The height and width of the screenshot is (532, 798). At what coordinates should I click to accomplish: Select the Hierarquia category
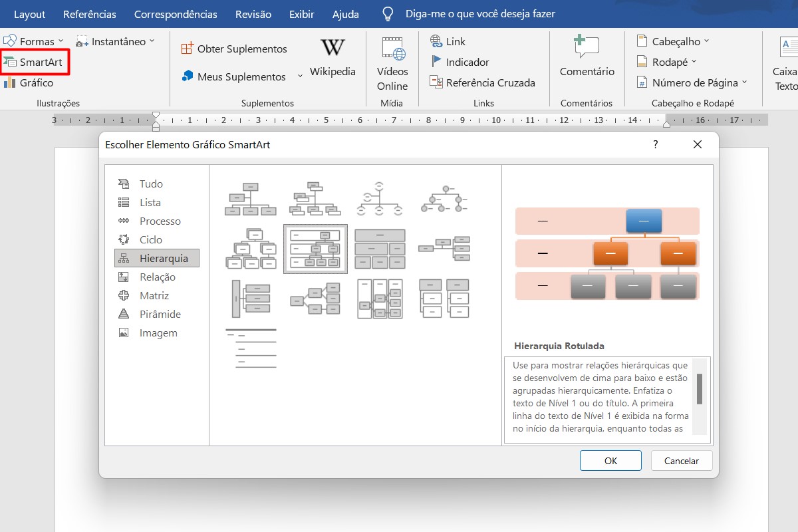point(157,259)
